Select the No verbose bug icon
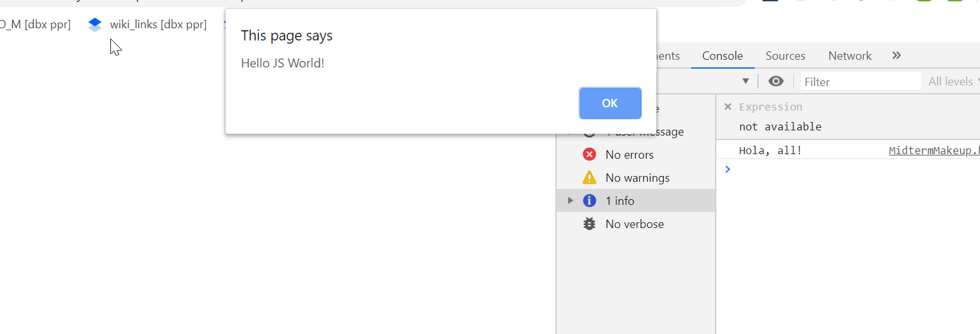Screen dimensions: 980x334 click(589, 224)
